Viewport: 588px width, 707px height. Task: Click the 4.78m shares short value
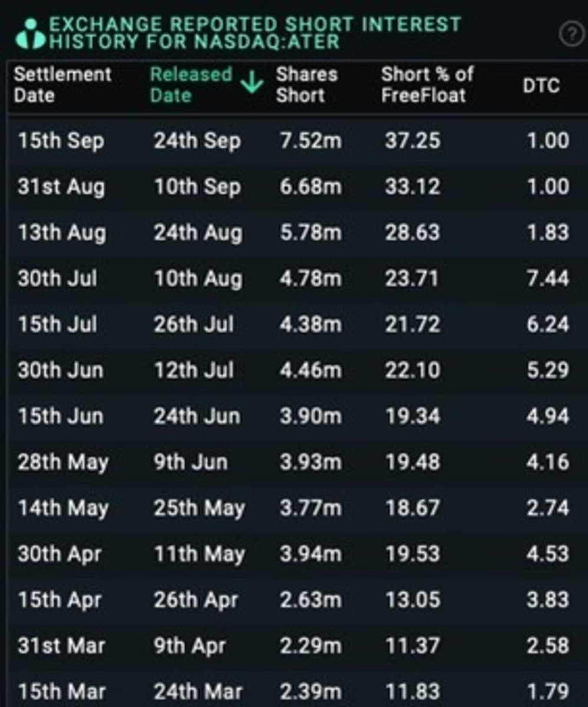310,278
